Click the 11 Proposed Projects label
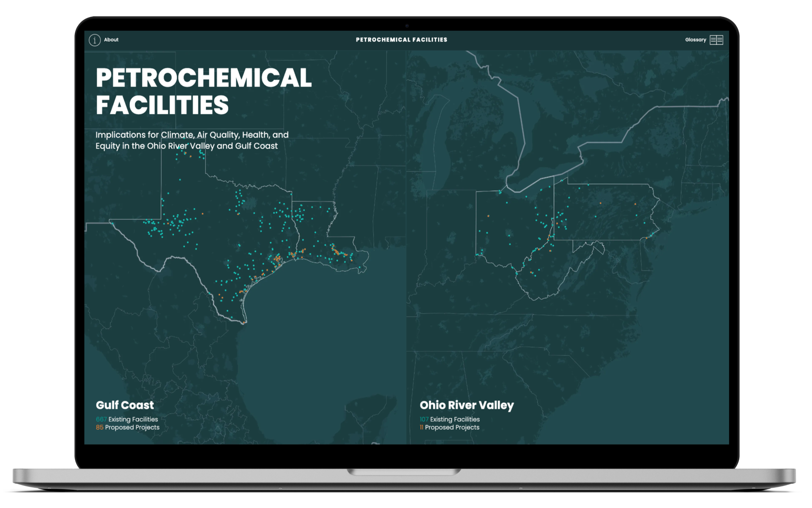 click(x=449, y=427)
